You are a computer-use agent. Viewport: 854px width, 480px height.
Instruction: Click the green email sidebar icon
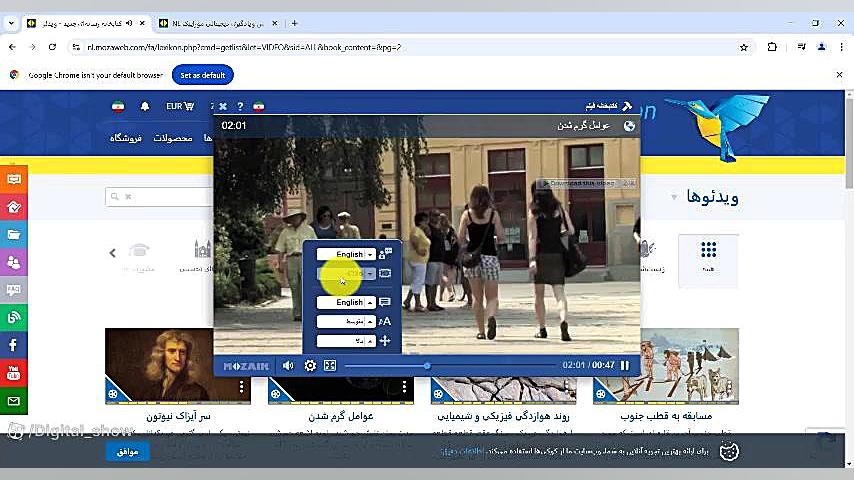click(14, 401)
